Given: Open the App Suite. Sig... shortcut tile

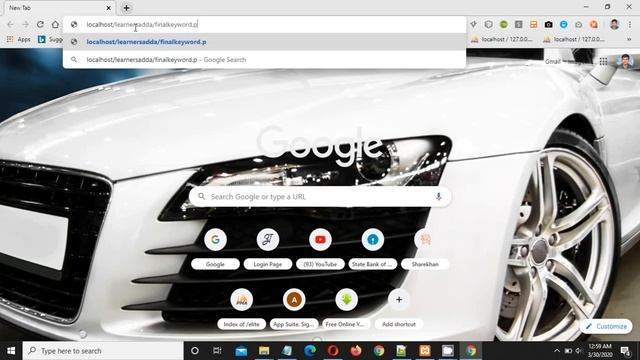Looking at the screenshot, I should pyautogui.click(x=294, y=308).
